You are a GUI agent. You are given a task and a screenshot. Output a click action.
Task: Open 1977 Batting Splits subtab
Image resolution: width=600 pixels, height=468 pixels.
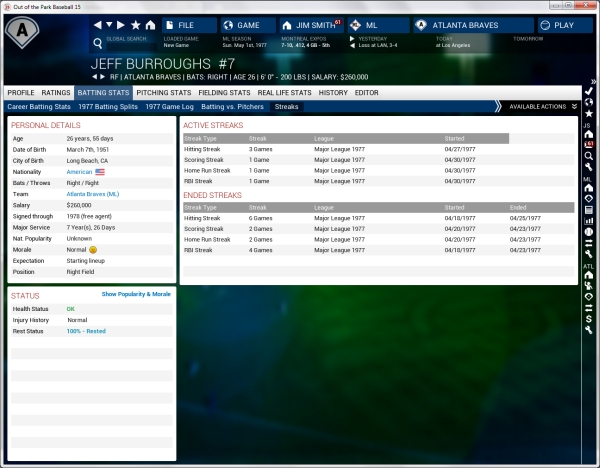(108, 107)
